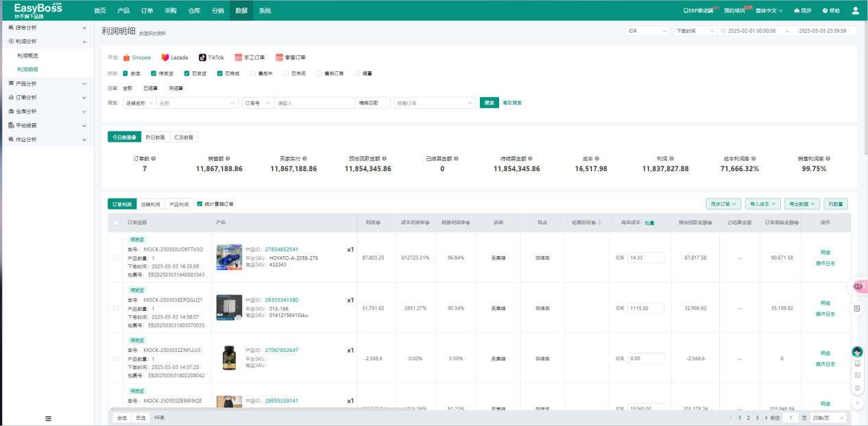Viewport: 868px width, 426px height.
Task: Expand the 同步订单 dropdown button
Action: pos(723,203)
